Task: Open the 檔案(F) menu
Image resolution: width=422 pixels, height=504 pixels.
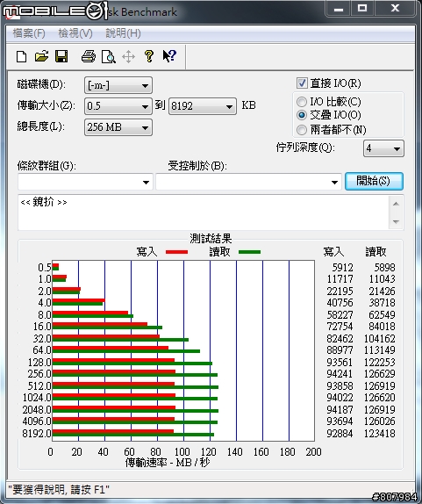Action: coord(29,33)
